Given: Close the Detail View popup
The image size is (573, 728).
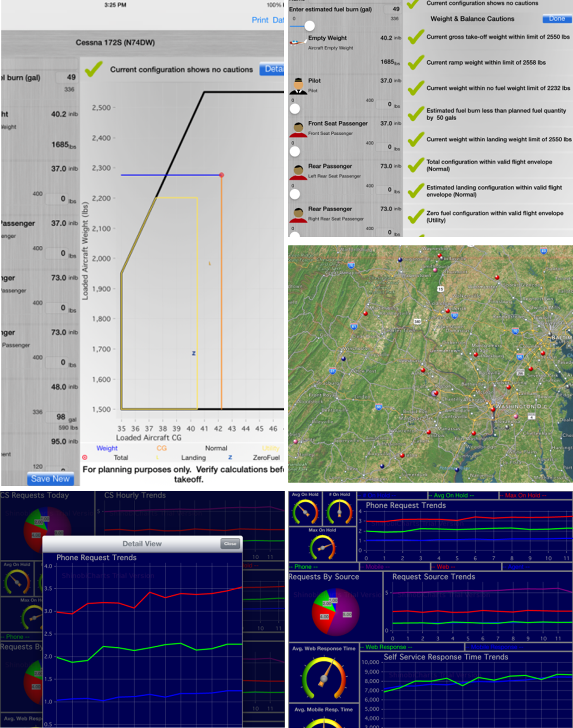Looking at the screenshot, I should [x=230, y=544].
